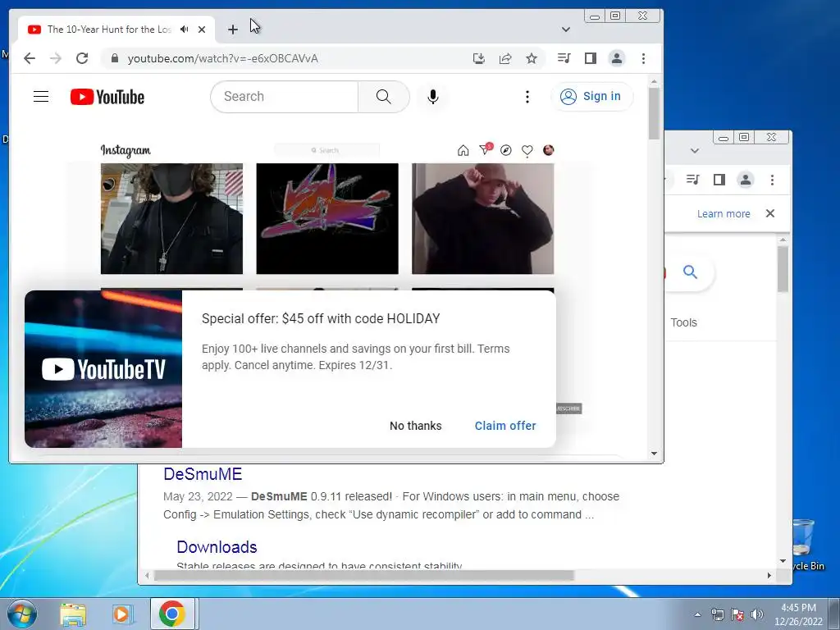Image resolution: width=840 pixels, height=630 pixels.
Task: Show hidden tray icons arrow
Action: pos(697,614)
